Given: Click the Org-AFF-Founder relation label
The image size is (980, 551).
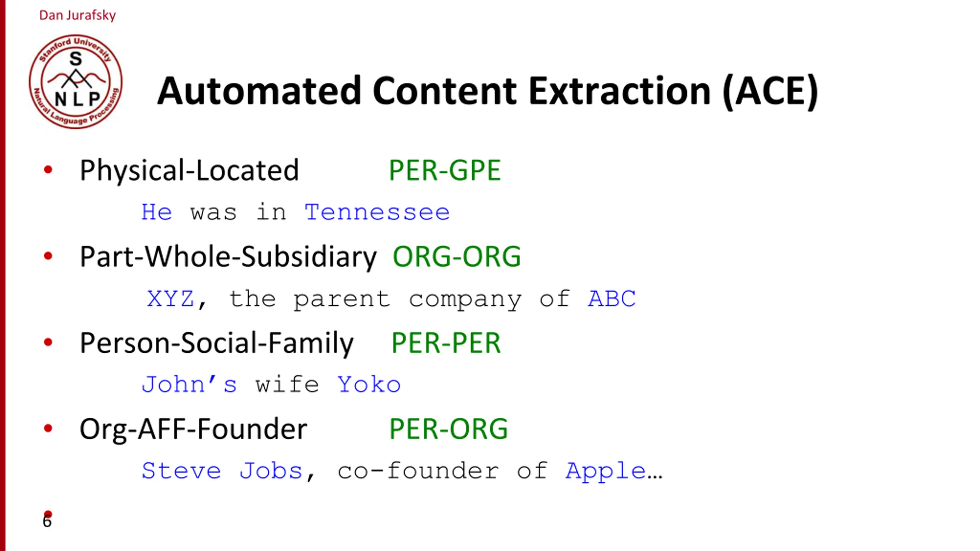Looking at the screenshot, I should [193, 429].
